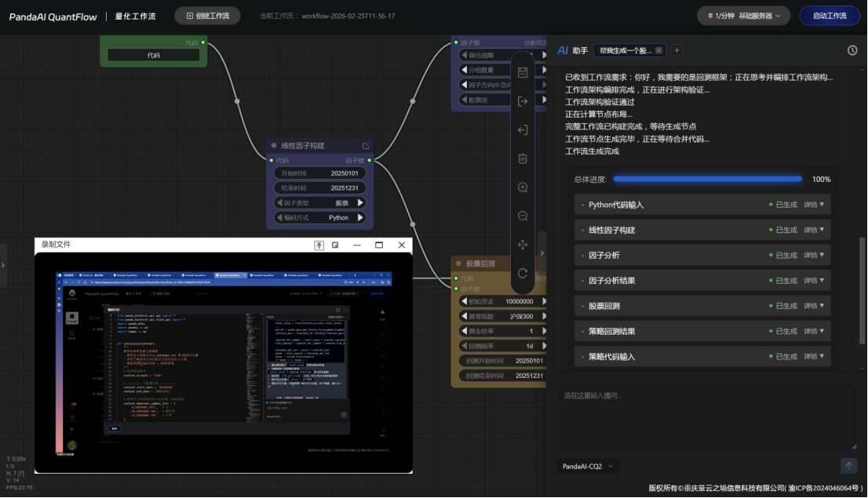Pin the 录制文件 window on top
The width and height of the screenshot is (868, 498).
pyautogui.click(x=319, y=245)
